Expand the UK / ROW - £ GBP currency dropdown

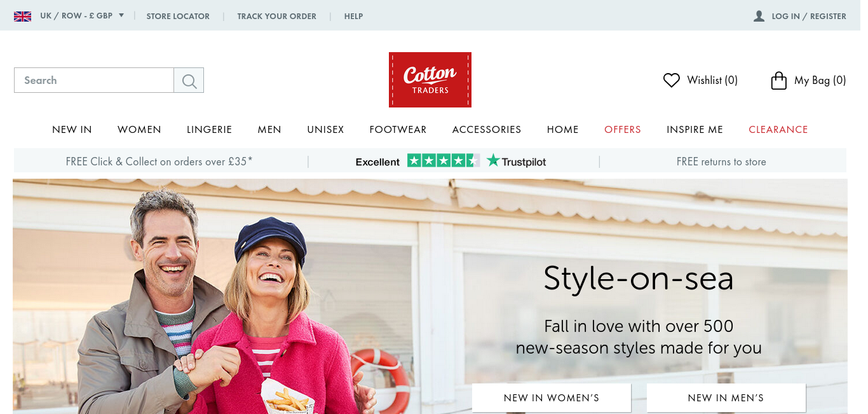pos(81,16)
